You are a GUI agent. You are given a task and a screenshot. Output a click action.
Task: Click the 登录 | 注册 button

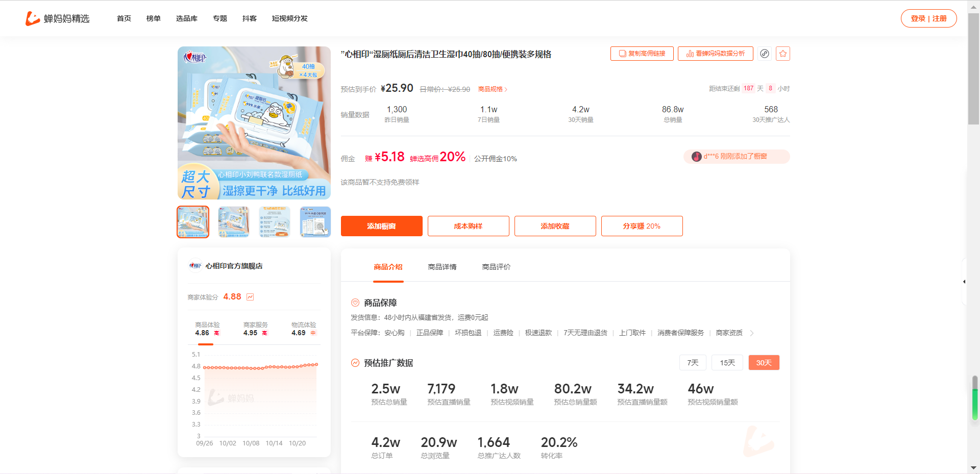pyautogui.click(x=929, y=18)
